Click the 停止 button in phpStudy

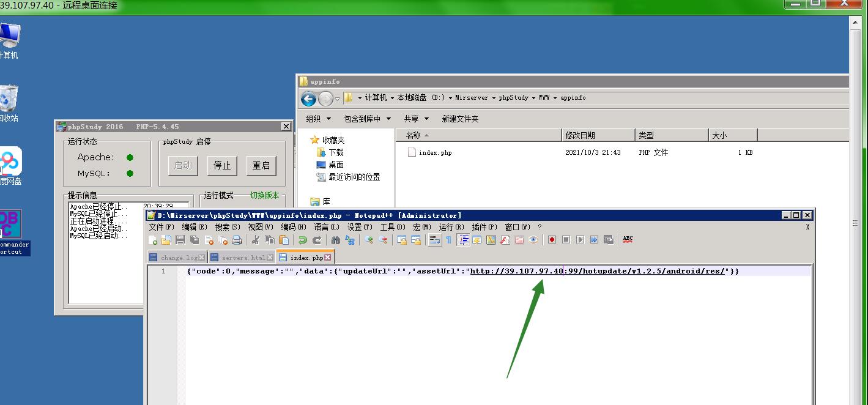click(222, 165)
